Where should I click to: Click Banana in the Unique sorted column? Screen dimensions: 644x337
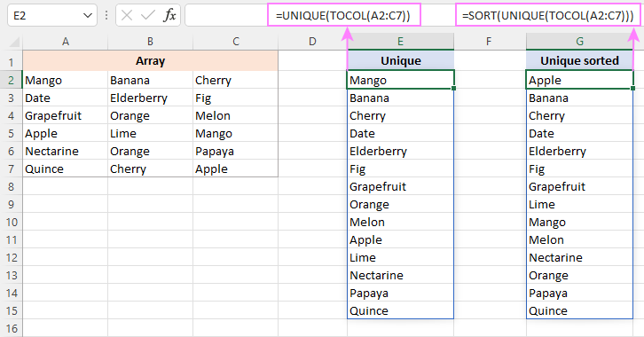(x=579, y=98)
